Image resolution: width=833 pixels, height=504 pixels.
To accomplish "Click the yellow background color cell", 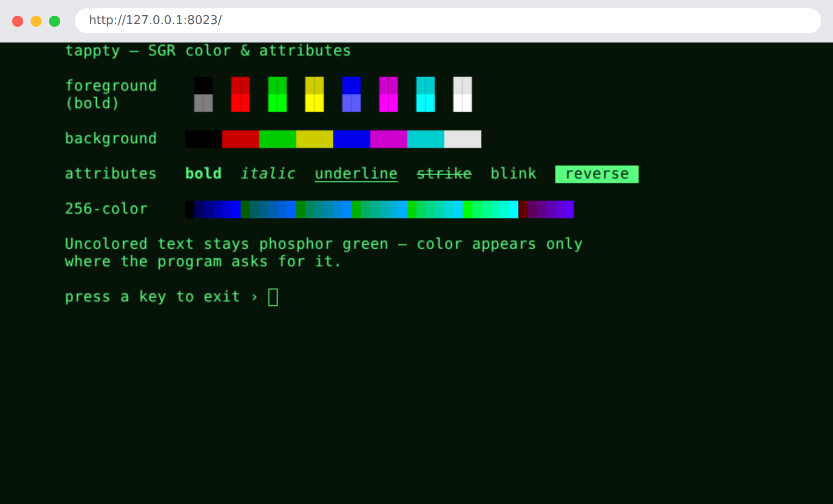I will (x=315, y=139).
